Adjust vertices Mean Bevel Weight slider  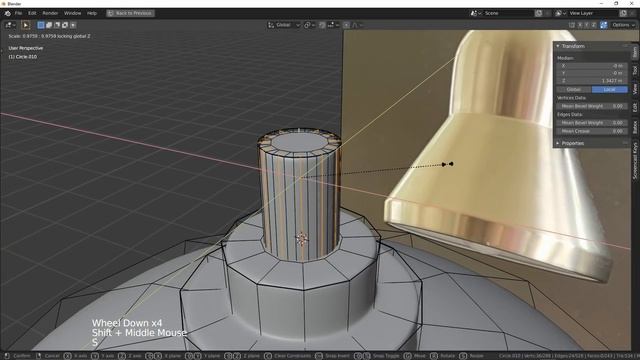[592, 106]
